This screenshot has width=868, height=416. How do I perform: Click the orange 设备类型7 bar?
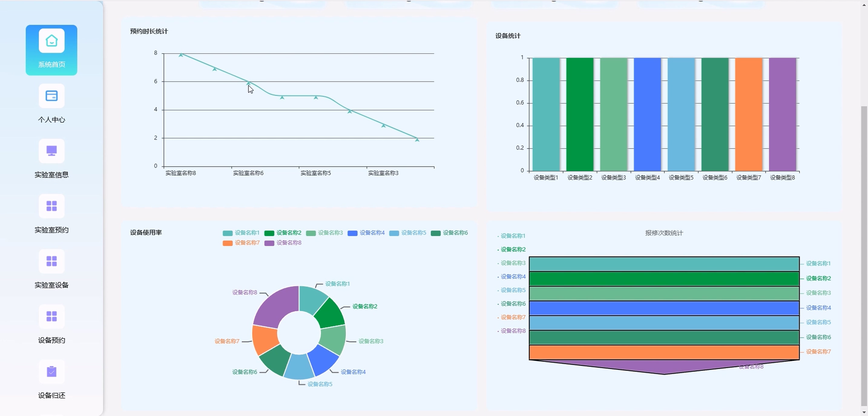point(748,115)
